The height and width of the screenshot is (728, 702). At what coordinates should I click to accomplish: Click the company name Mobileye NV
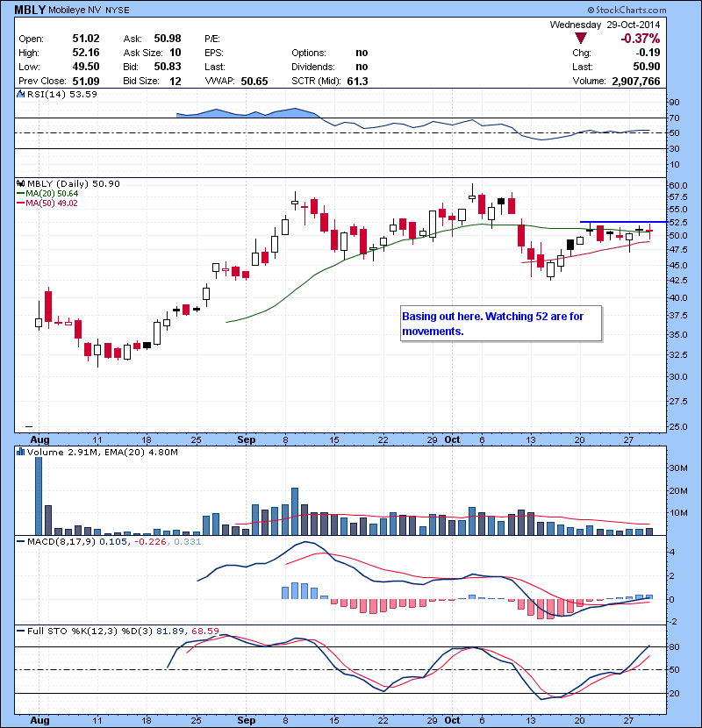(75, 11)
